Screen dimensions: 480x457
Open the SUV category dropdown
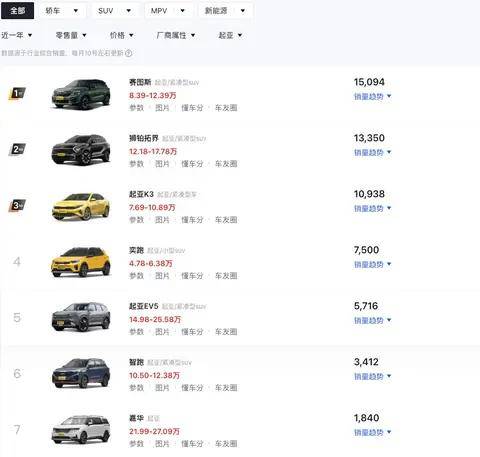[115, 11]
